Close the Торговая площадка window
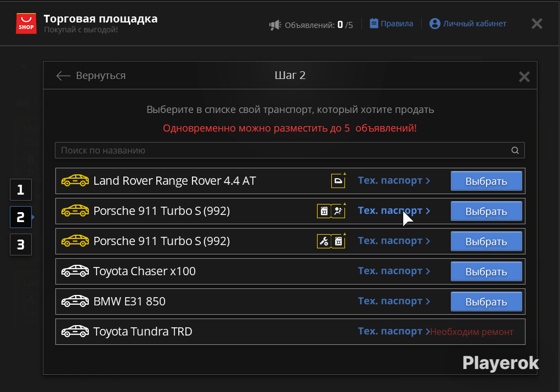Screen dimensions: 560x392 click(x=537, y=24)
